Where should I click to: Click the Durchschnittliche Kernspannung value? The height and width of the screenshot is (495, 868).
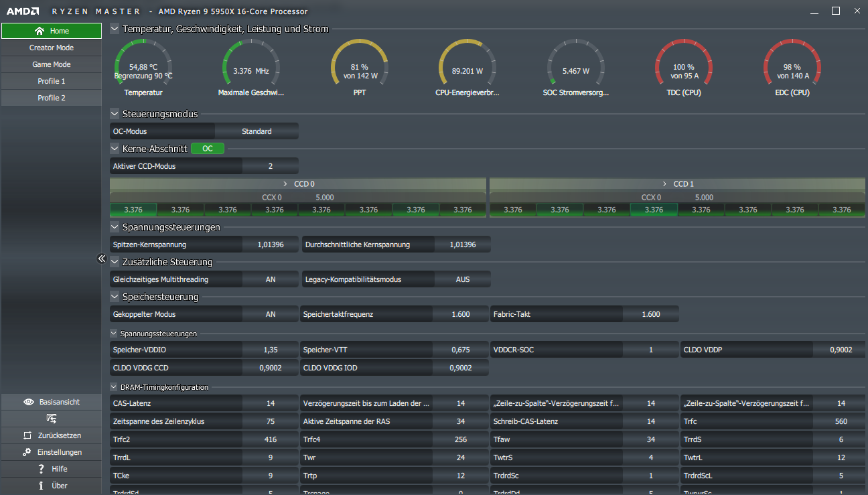click(x=463, y=244)
